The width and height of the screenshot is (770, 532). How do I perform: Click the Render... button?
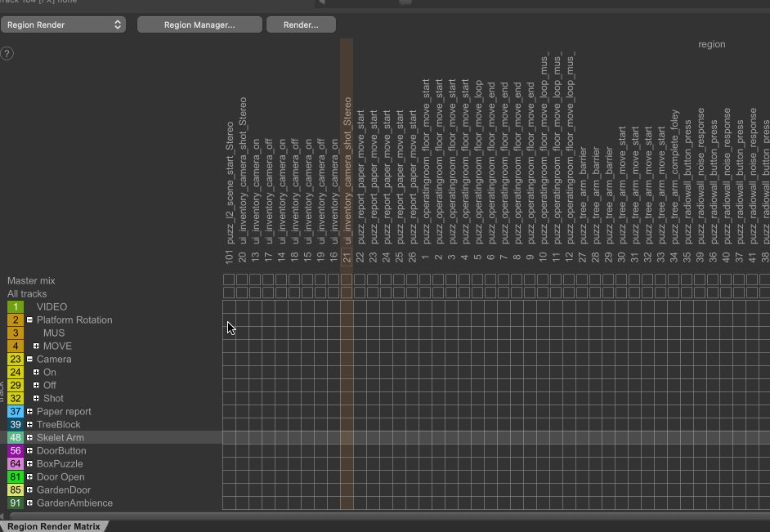(x=301, y=25)
